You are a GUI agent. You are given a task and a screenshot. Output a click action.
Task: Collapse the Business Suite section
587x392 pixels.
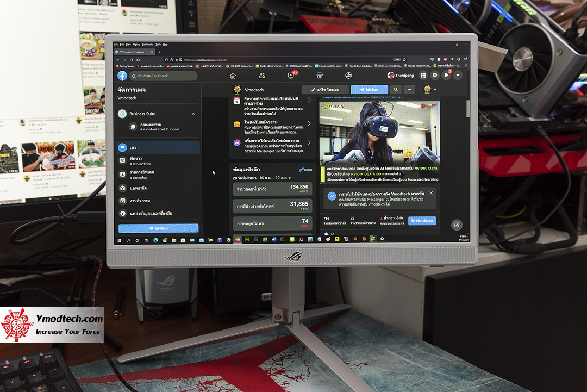point(193,114)
